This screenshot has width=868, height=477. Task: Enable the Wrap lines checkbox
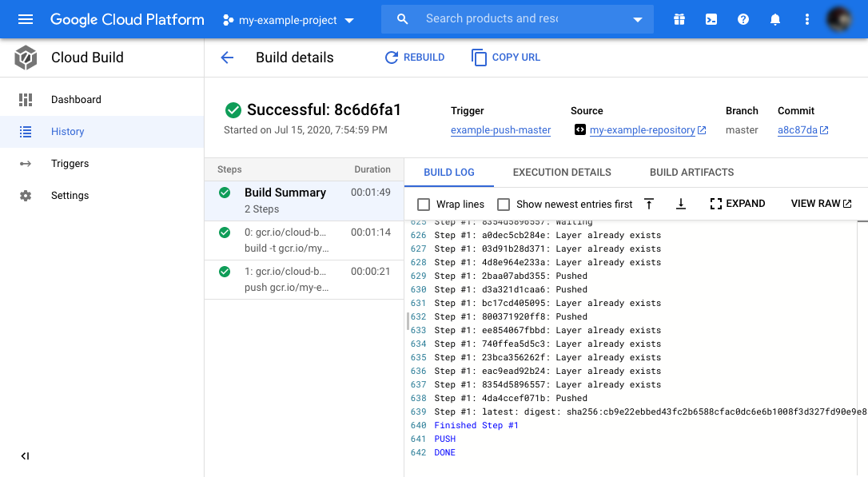pos(424,205)
